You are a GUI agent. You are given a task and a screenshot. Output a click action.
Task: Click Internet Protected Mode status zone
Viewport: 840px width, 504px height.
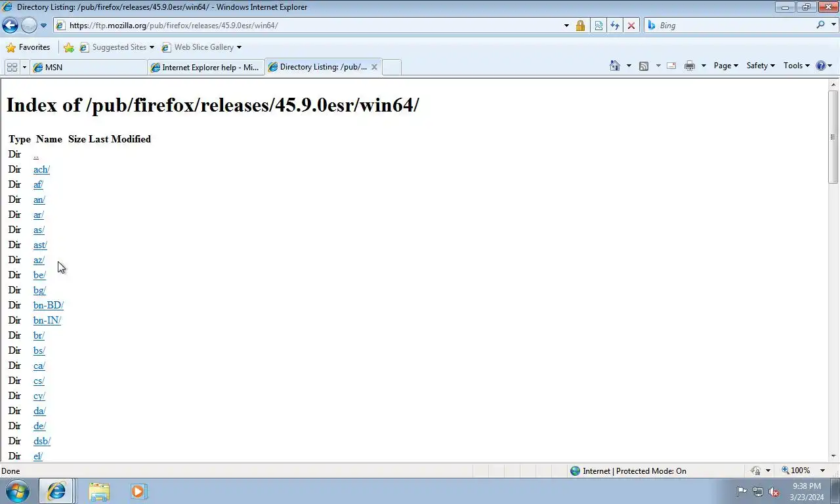628,471
